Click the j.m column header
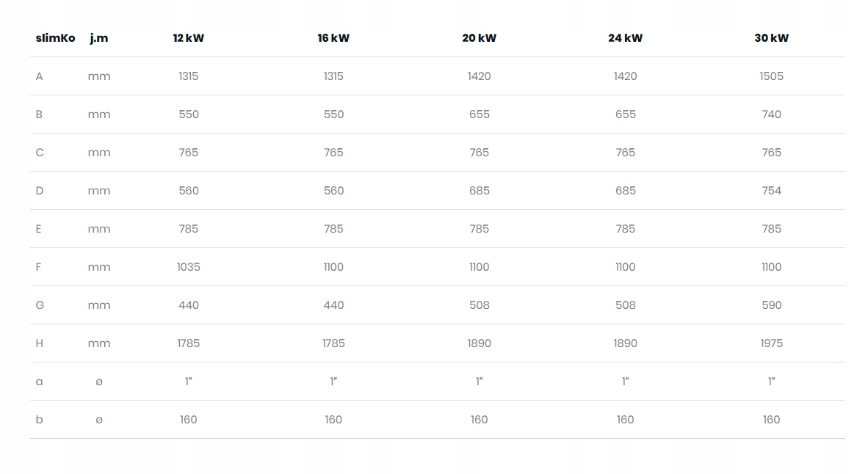 coord(99,38)
